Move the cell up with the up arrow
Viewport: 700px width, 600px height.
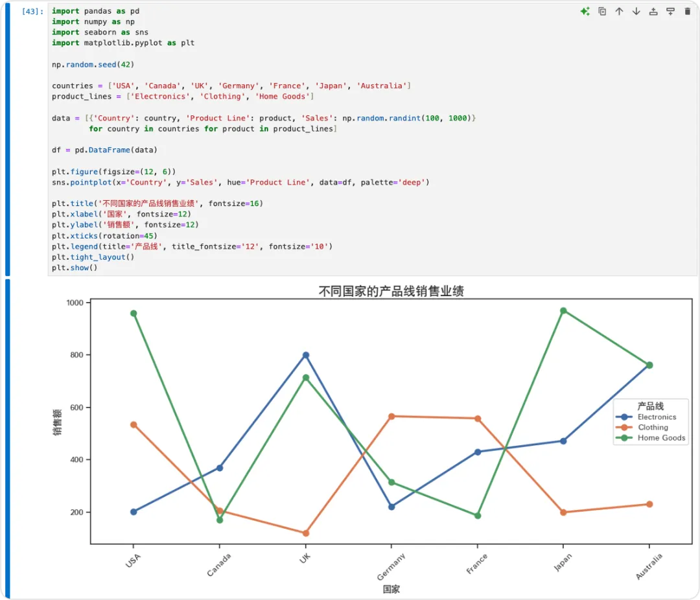619,12
